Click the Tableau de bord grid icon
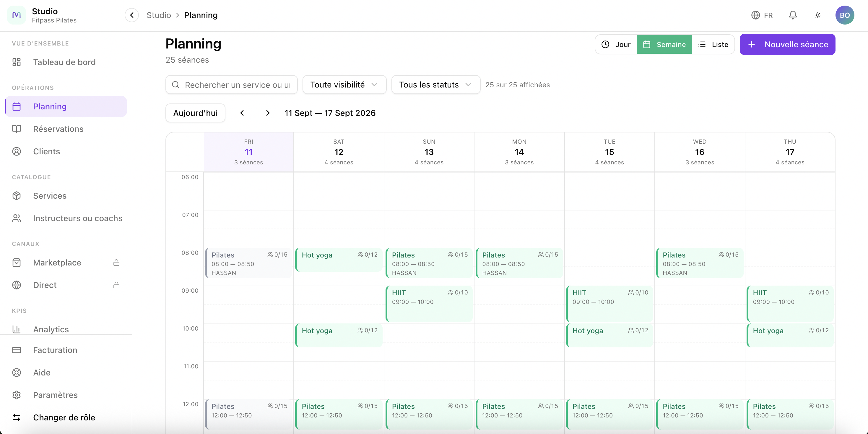The width and height of the screenshot is (868, 434). 17,62
